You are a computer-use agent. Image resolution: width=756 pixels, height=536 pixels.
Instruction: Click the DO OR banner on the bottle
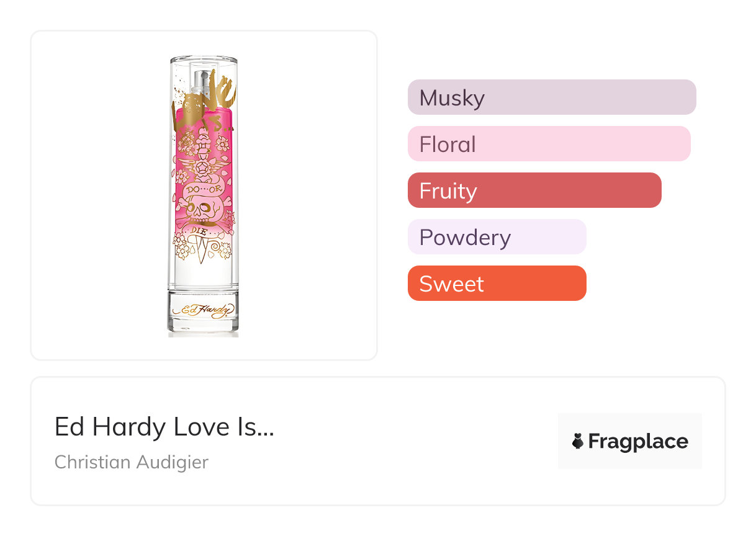[x=203, y=188]
